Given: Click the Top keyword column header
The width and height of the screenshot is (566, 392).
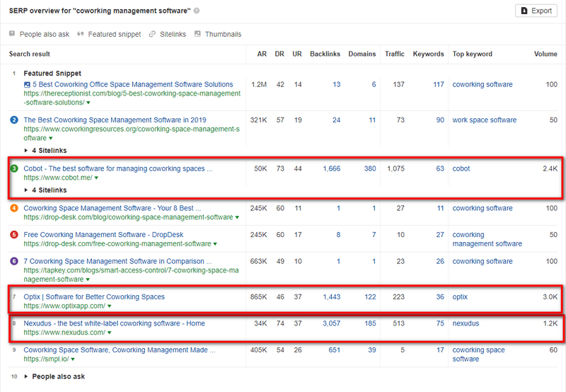Looking at the screenshot, I should coord(473,54).
